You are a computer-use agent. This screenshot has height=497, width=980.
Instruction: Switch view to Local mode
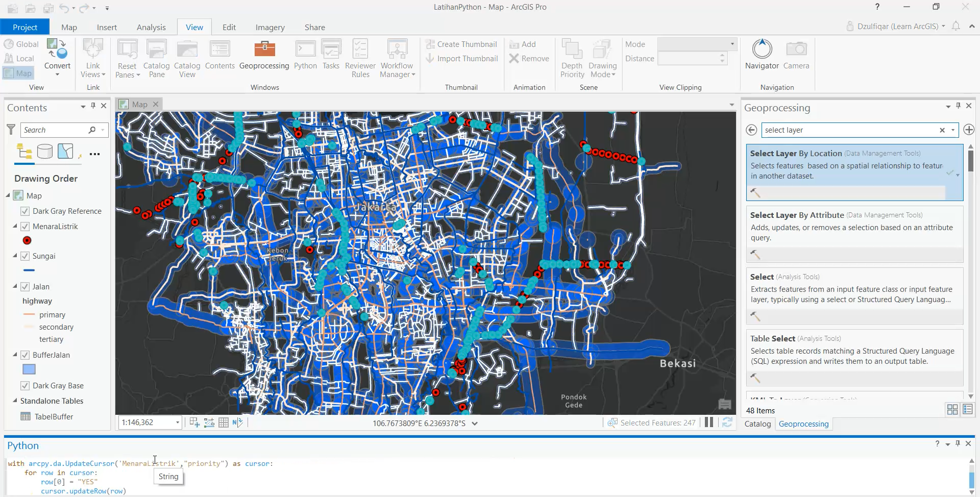click(19, 59)
